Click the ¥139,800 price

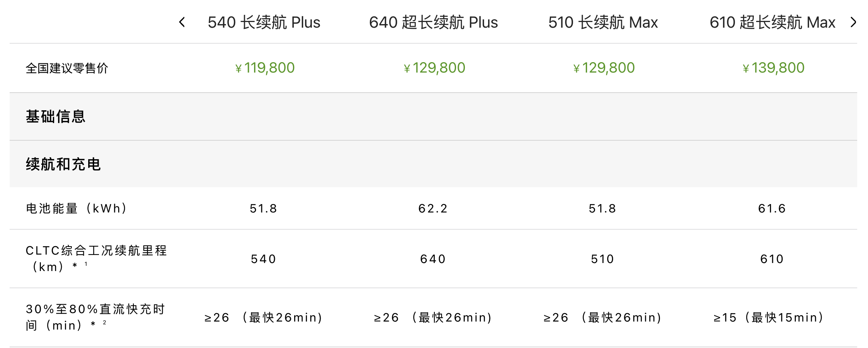click(773, 68)
